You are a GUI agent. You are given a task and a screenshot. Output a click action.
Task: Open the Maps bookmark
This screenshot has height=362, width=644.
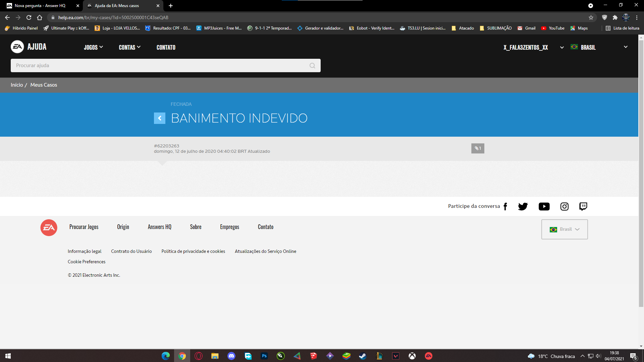579,28
